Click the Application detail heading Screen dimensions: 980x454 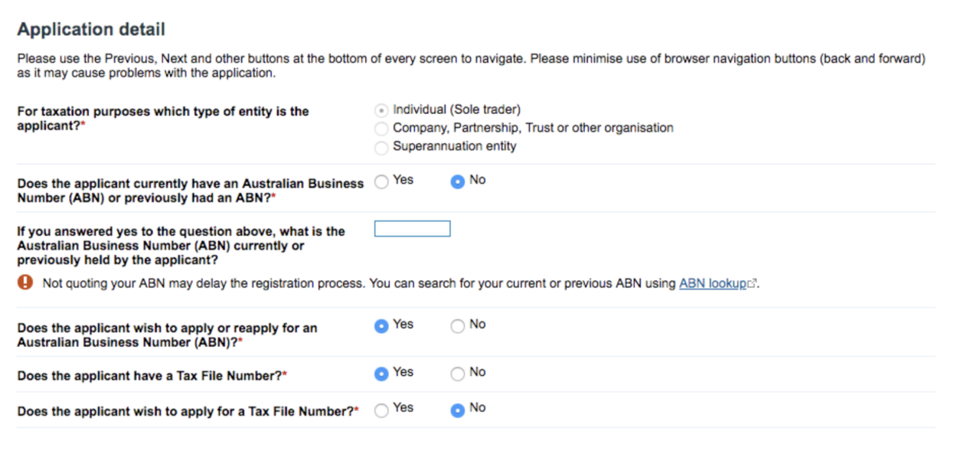90,29
